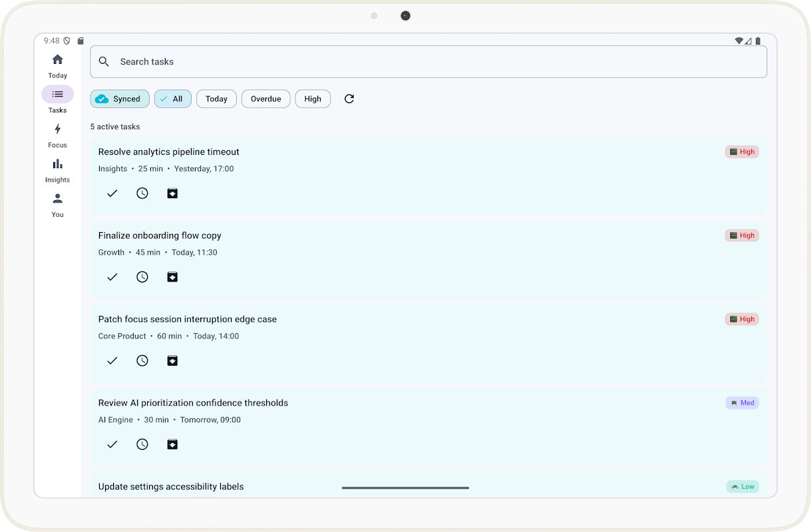
Task: Click 'Yesterday, 17:00' due time
Action: point(204,169)
